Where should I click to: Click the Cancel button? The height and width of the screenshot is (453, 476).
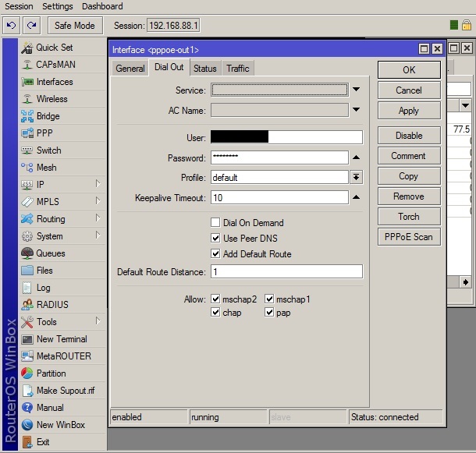click(409, 90)
